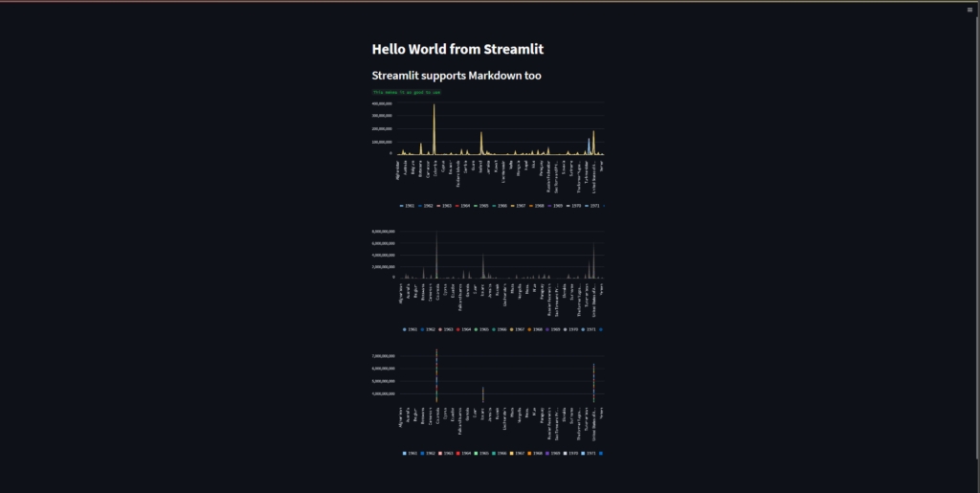The height and width of the screenshot is (493, 980).
Task: Click the green inline code text
Action: pyautogui.click(x=407, y=93)
